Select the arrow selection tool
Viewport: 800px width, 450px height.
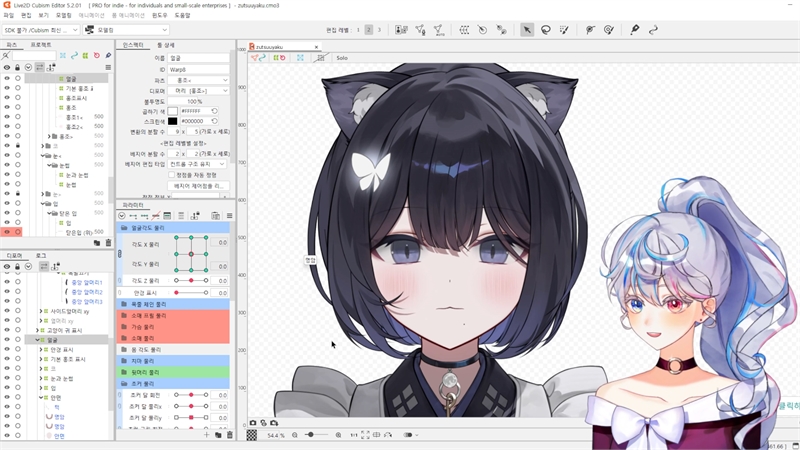point(527,30)
